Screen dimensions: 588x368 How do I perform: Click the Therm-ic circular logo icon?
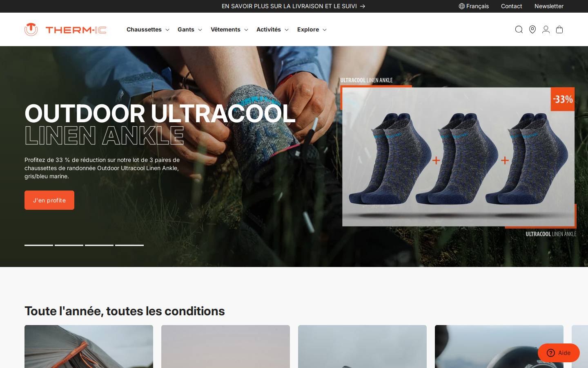[31, 29]
